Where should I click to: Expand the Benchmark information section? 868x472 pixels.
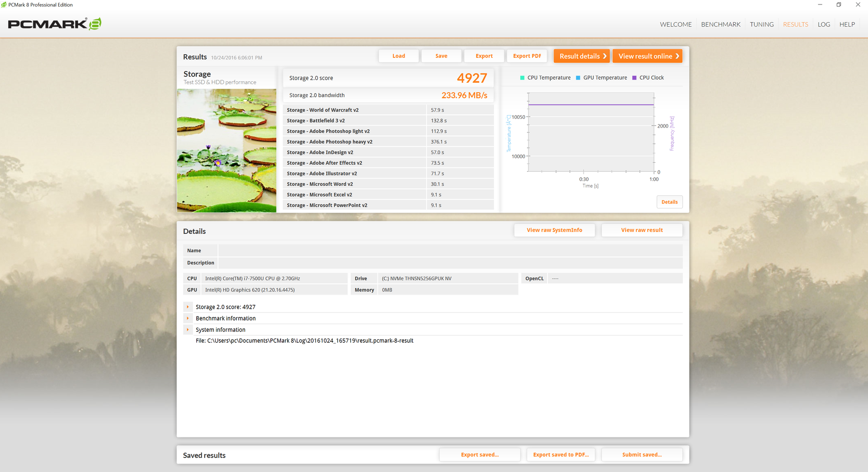pos(188,318)
